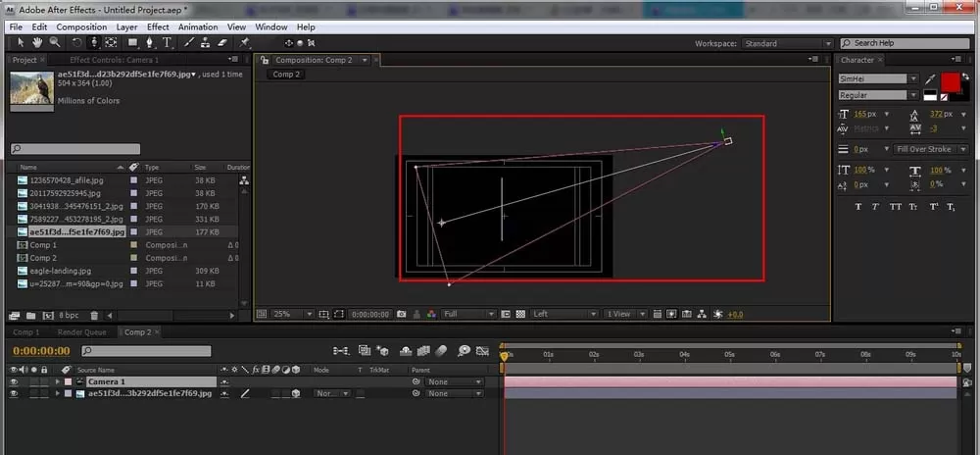The width and height of the screenshot is (980, 455).
Task: Click the current time 0:00:00:00 display
Action: coord(41,351)
